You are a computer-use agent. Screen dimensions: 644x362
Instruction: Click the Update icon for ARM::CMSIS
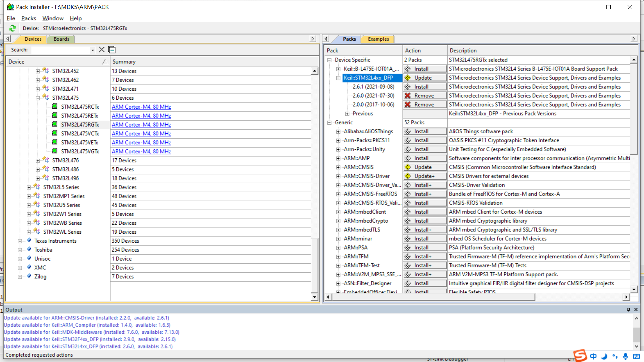click(x=408, y=167)
